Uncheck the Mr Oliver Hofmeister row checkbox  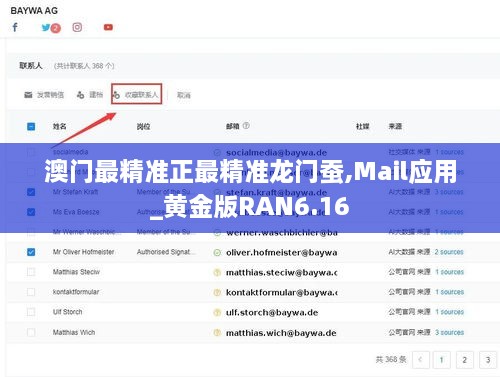tap(31, 252)
